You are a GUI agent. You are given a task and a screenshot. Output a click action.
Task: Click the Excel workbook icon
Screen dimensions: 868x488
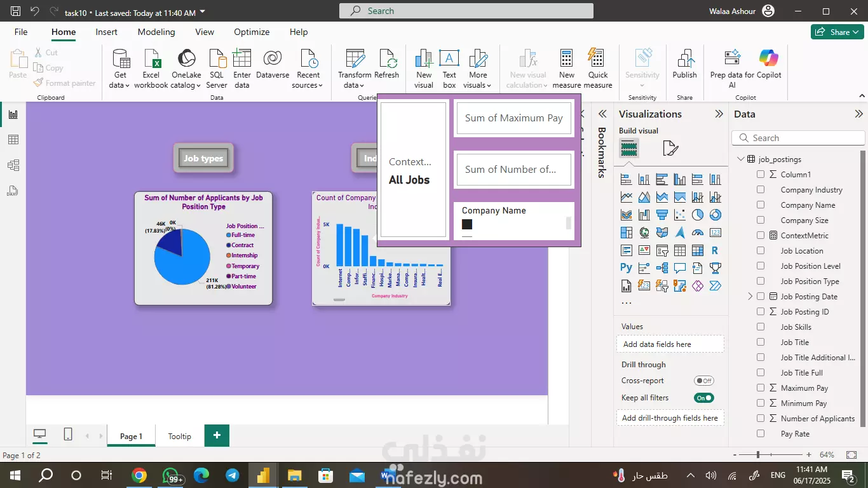[x=151, y=69]
